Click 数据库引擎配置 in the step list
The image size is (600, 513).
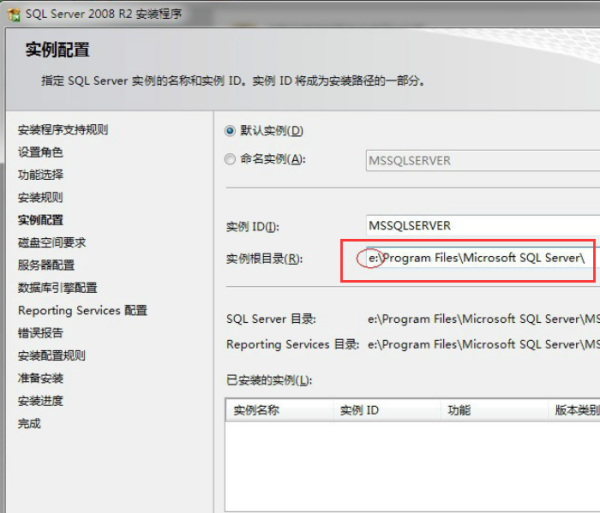tap(57, 288)
